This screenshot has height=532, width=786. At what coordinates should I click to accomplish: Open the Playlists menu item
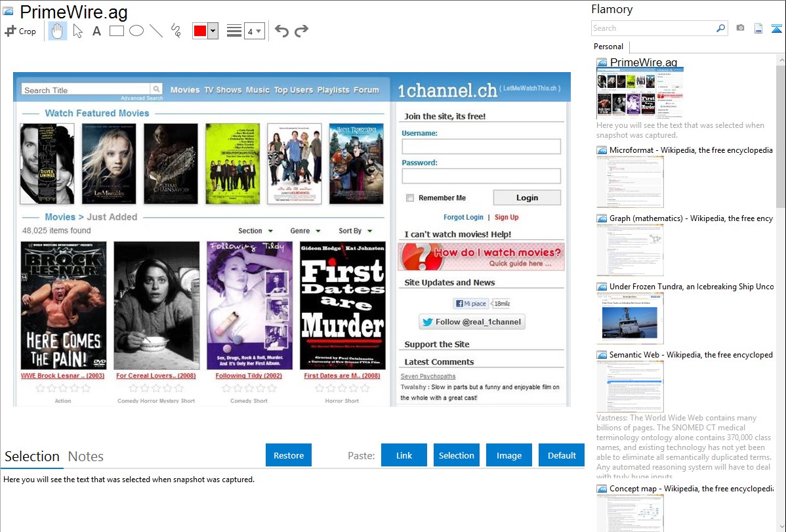coord(333,90)
